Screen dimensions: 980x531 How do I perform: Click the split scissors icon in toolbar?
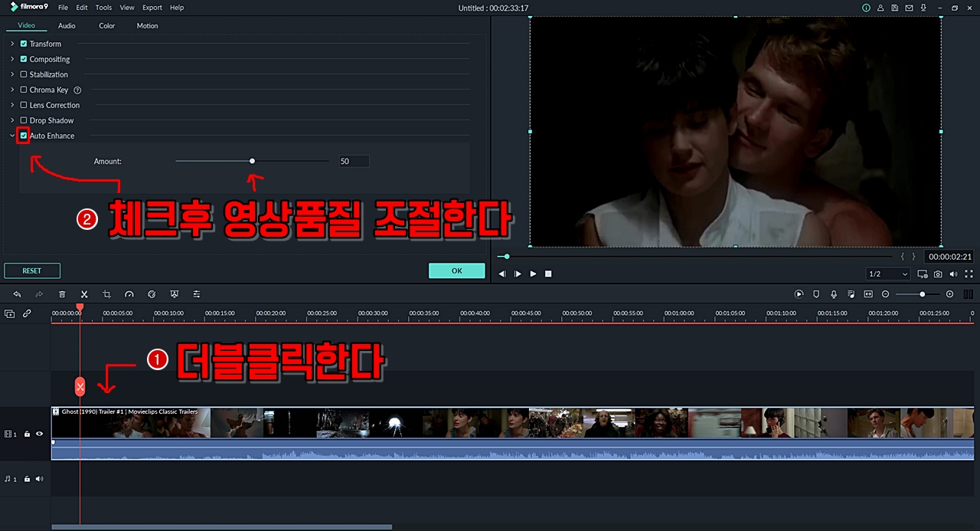[84, 294]
